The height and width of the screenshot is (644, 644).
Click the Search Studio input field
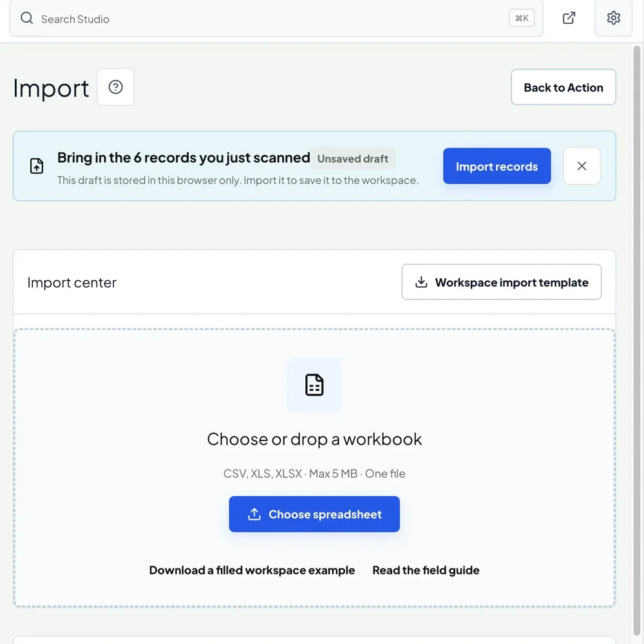tap(276, 19)
